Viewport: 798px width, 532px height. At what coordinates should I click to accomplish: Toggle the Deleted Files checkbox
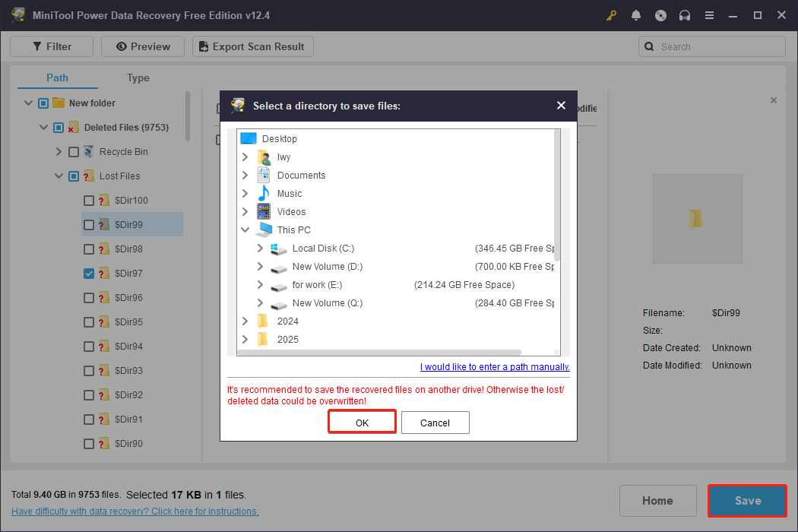click(59, 127)
